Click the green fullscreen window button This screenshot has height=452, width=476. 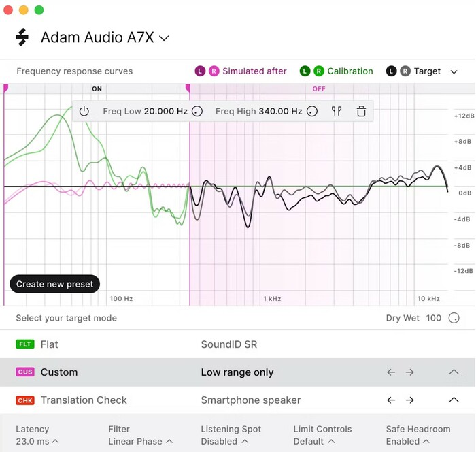pyautogui.click(x=39, y=10)
